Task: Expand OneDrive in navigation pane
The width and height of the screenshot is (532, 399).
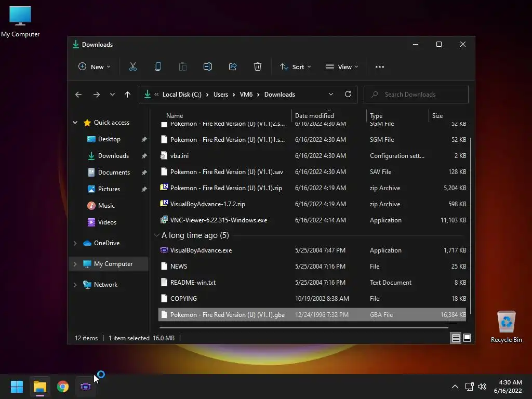Action: coord(75,243)
